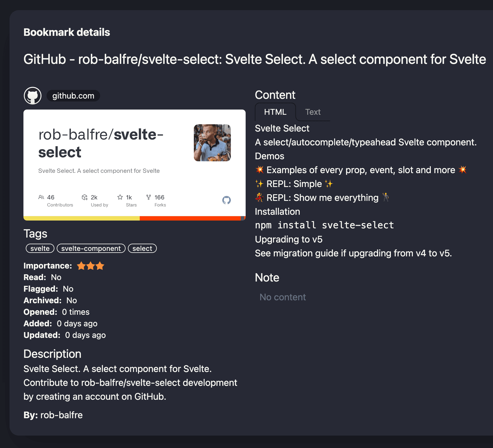Click the Contributors people icon
Viewport: 493px width, 448px height.
pyautogui.click(x=41, y=197)
